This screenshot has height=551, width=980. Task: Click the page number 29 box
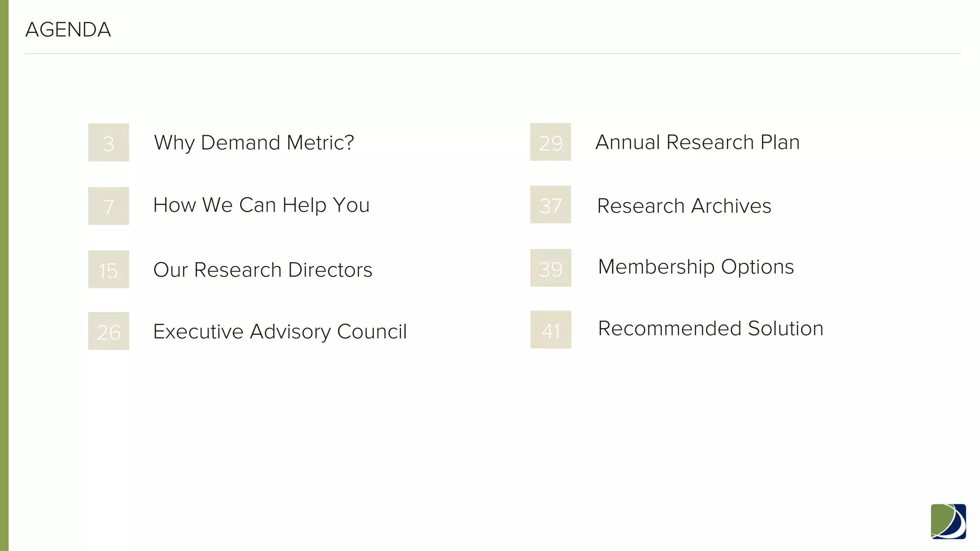[550, 142]
